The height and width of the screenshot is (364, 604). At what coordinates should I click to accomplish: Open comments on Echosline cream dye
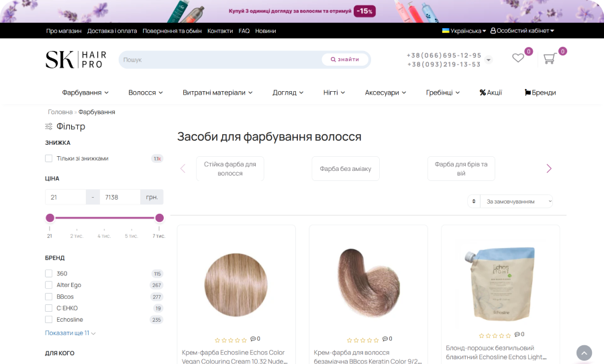(x=255, y=339)
